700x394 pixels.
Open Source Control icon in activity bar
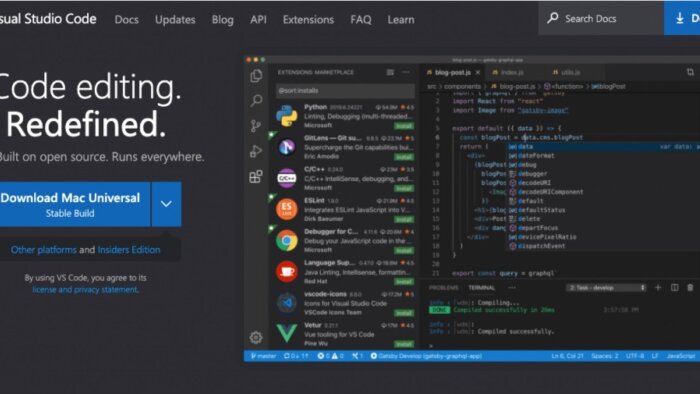point(256,126)
